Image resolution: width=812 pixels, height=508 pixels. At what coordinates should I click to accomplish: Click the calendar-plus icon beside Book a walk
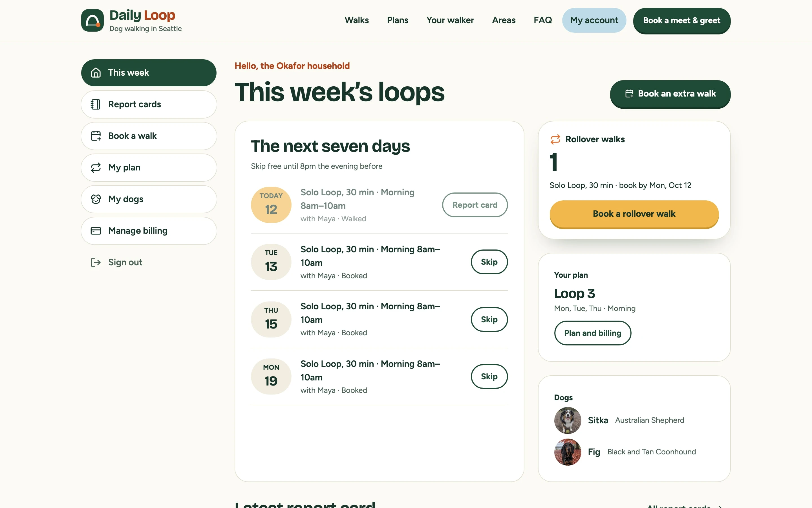tap(96, 136)
